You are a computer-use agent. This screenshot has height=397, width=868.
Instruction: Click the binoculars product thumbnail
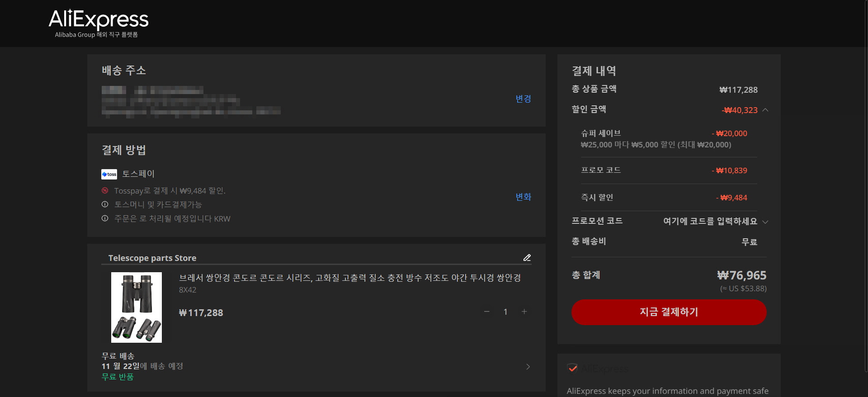pos(137,307)
